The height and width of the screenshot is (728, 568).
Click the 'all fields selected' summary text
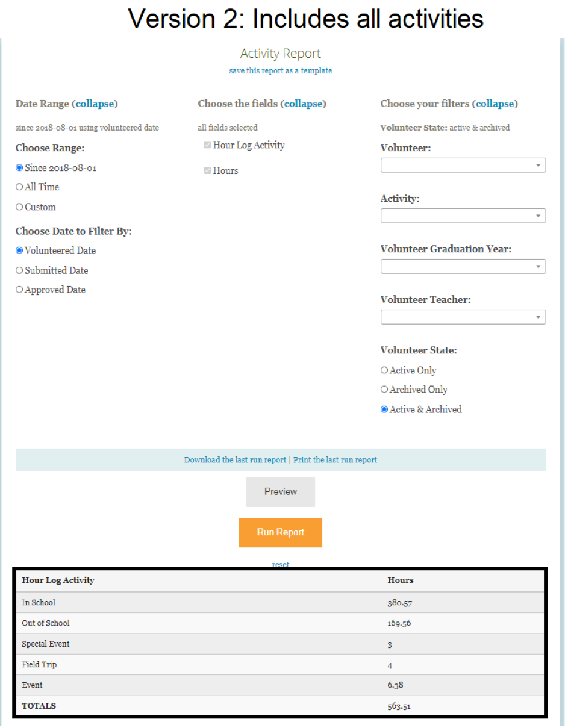(x=228, y=128)
